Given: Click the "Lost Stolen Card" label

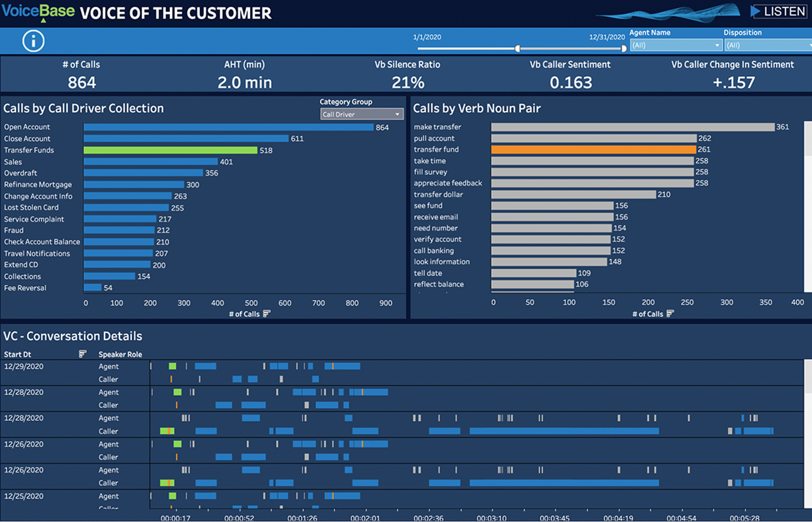Looking at the screenshot, I should tap(31, 208).
